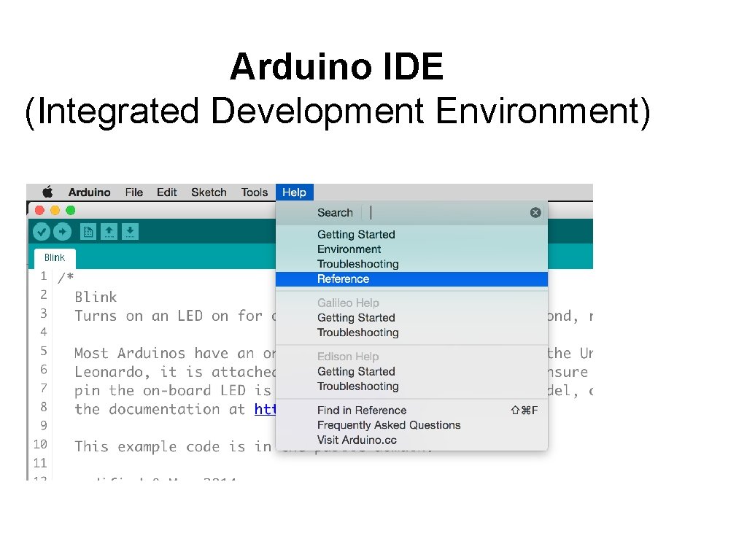Clear the Help search with the X icon

(x=535, y=213)
